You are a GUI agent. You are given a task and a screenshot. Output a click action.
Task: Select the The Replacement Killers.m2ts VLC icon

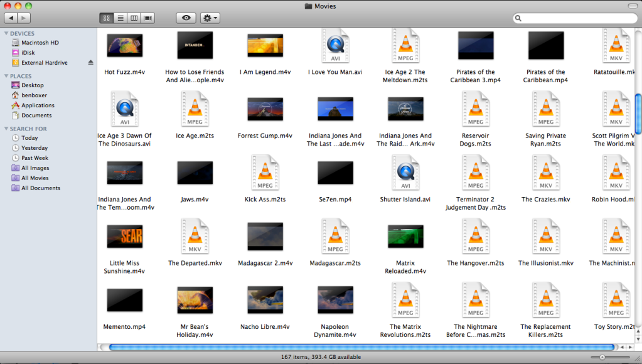point(546,300)
